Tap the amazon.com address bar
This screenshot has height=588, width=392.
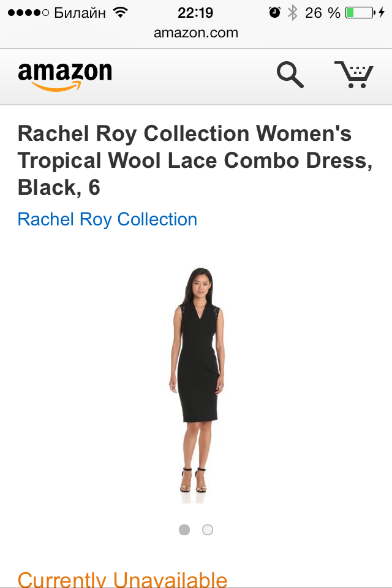pos(196,32)
